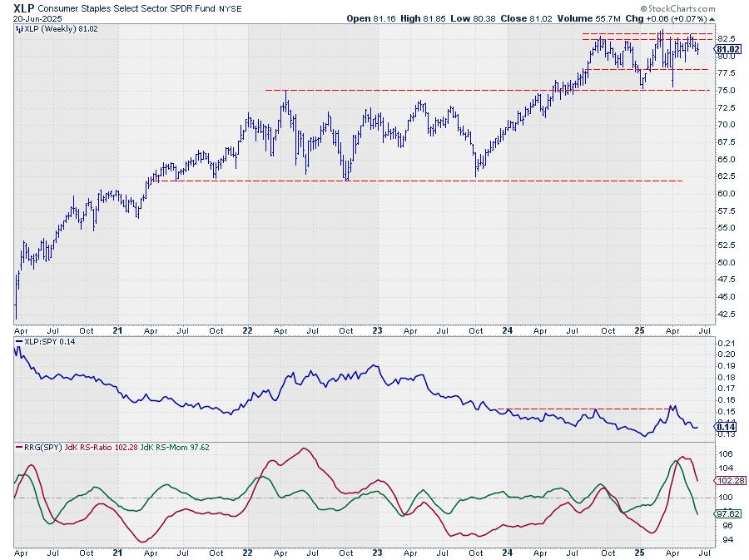Image resolution: width=749 pixels, height=560 pixels.
Task: Click the 81.02 last-price tag on the price axis
Action: pyautogui.click(x=728, y=49)
